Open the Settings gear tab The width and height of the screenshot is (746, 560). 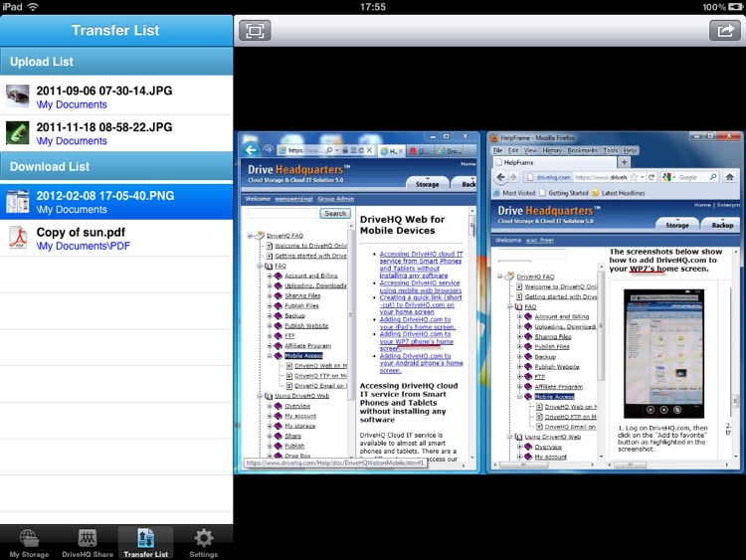pos(204,543)
